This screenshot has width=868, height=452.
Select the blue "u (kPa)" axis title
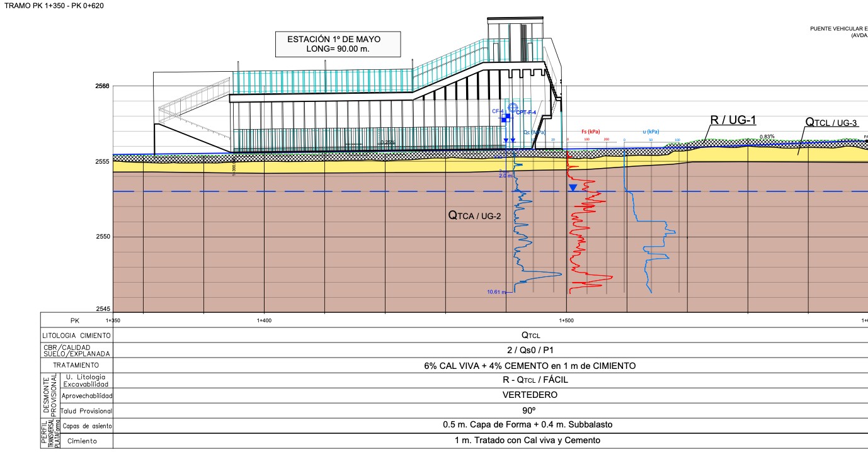point(651,132)
